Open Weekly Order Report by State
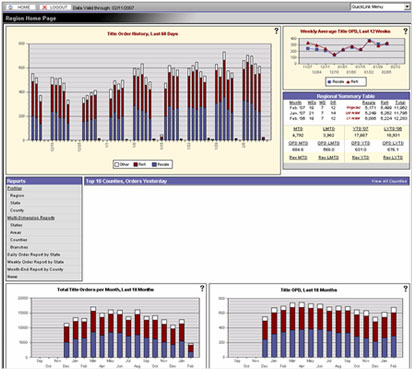The height and width of the screenshot is (369, 412). 36,262
